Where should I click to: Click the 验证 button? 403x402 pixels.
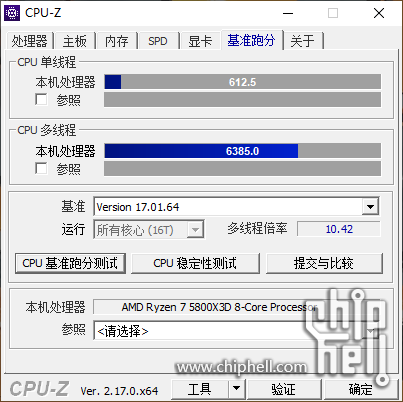click(x=284, y=388)
